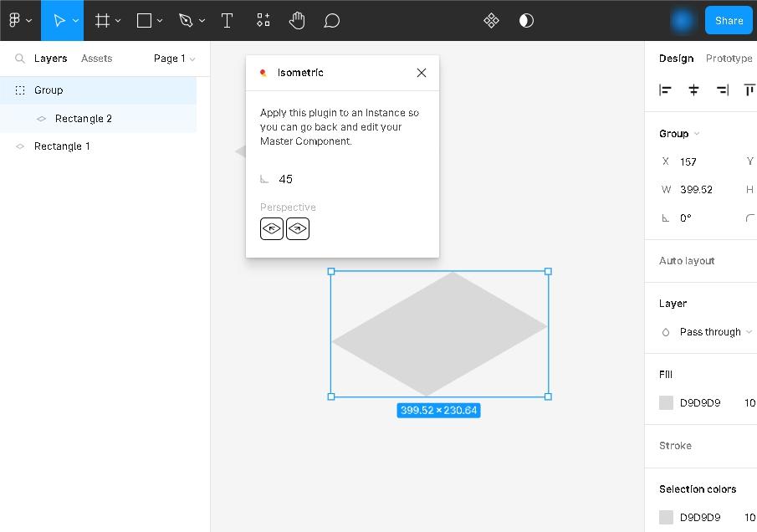Select the Hand tool

[x=297, y=21]
